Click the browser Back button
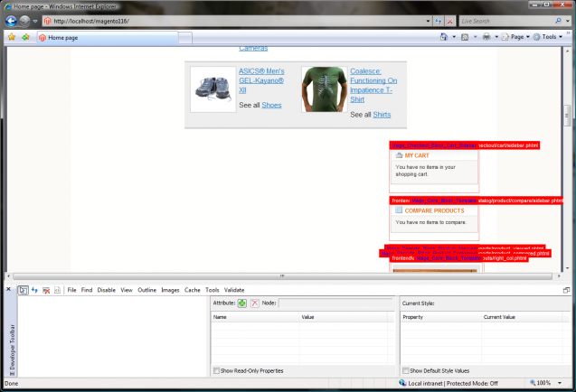 (x=12, y=20)
